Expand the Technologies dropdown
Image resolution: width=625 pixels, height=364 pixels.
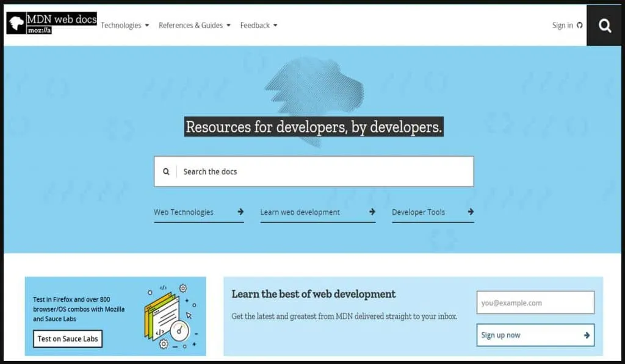point(146,26)
